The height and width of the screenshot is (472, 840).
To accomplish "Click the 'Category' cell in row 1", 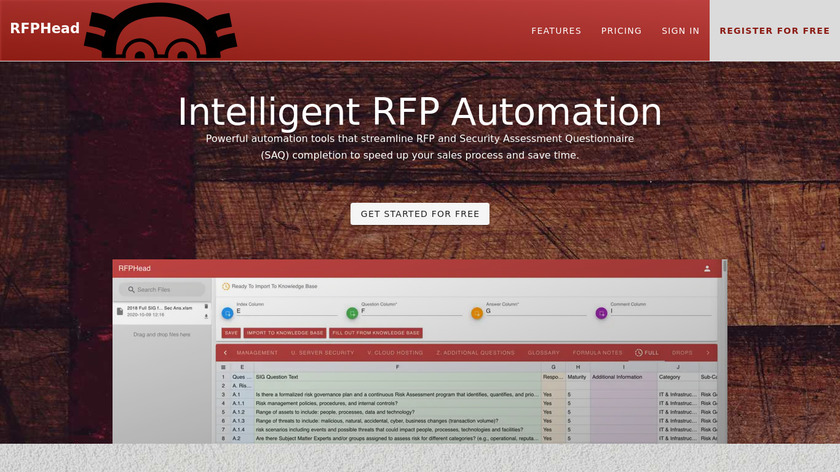I will click(x=678, y=377).
